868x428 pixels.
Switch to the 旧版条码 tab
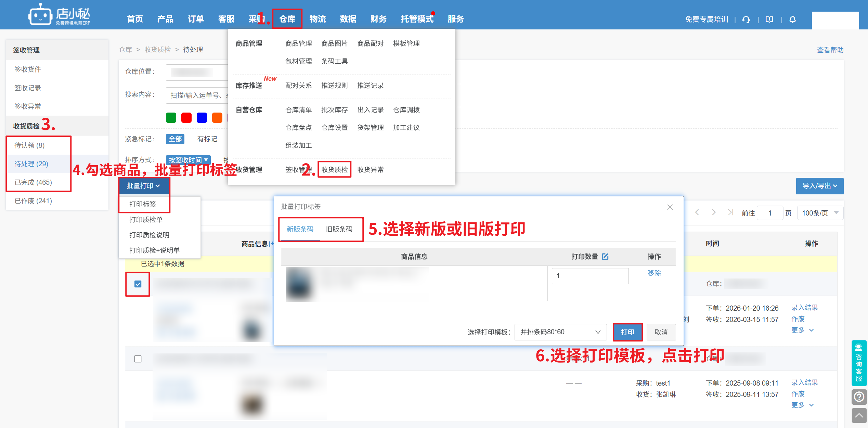339,229
